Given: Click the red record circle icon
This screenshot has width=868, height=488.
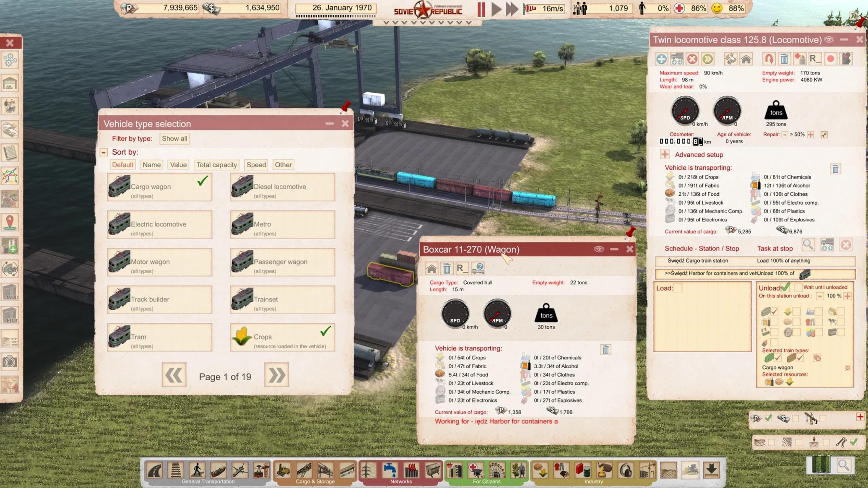Looking at the screenshot, I should point(830,59).
